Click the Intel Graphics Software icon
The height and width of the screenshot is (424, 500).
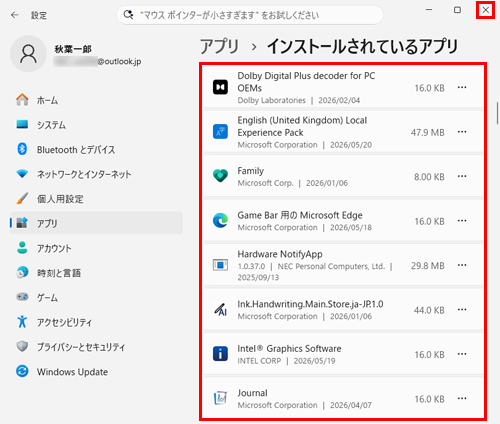220,354
